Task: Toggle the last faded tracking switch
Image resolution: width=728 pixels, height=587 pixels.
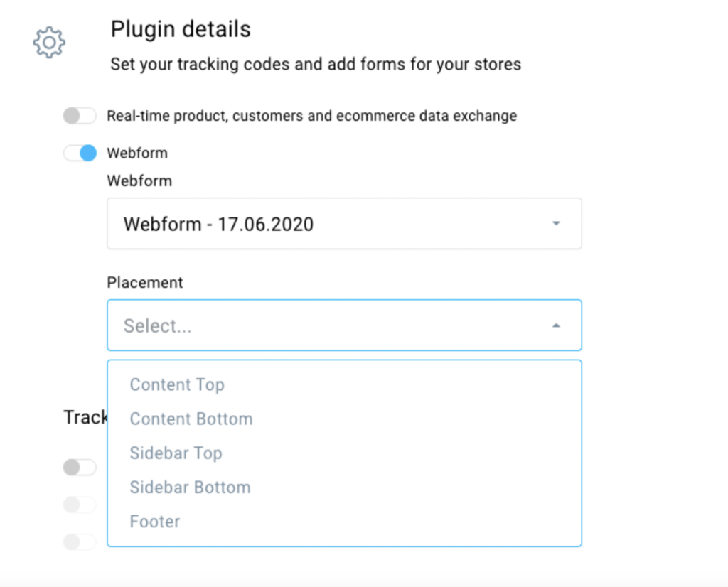Action: pos(80,542)
